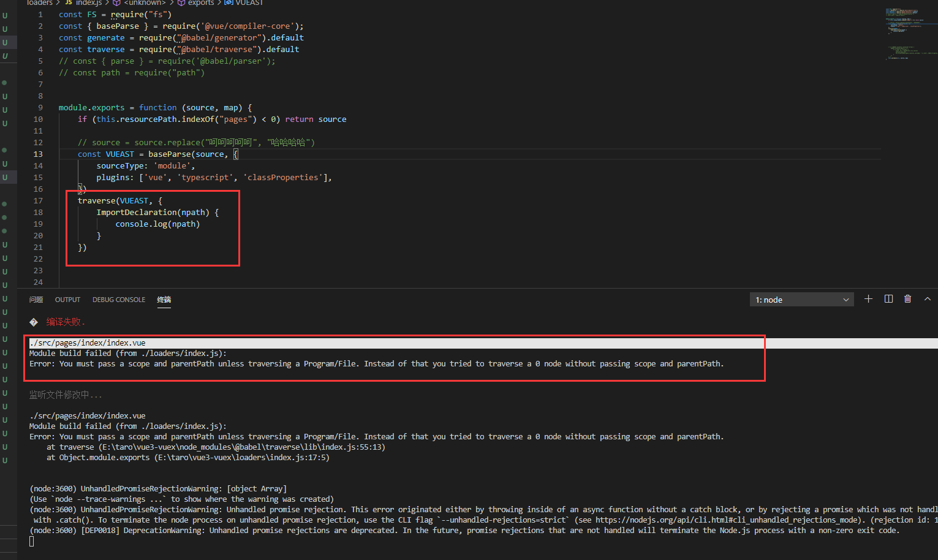Click the '--unhandled-rejections=strict' flag text
938x560 pixels.
pyautogui.click(x=503, y=520)
